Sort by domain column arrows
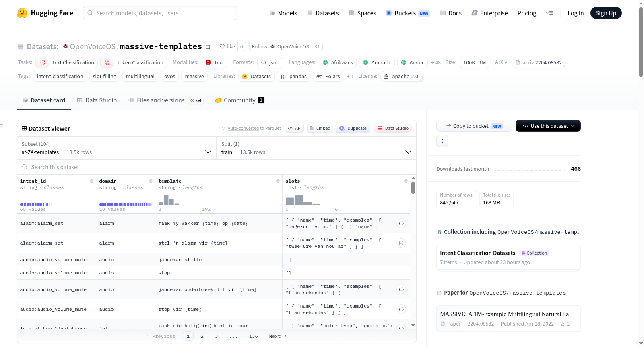644x347 pixels. [151, 181]
